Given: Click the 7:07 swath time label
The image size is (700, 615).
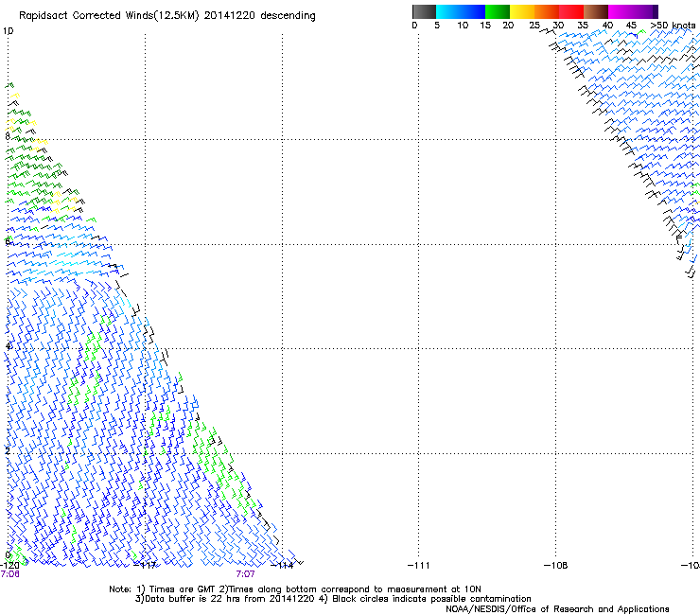Looking at the screenshot, I should click(246, 574).
